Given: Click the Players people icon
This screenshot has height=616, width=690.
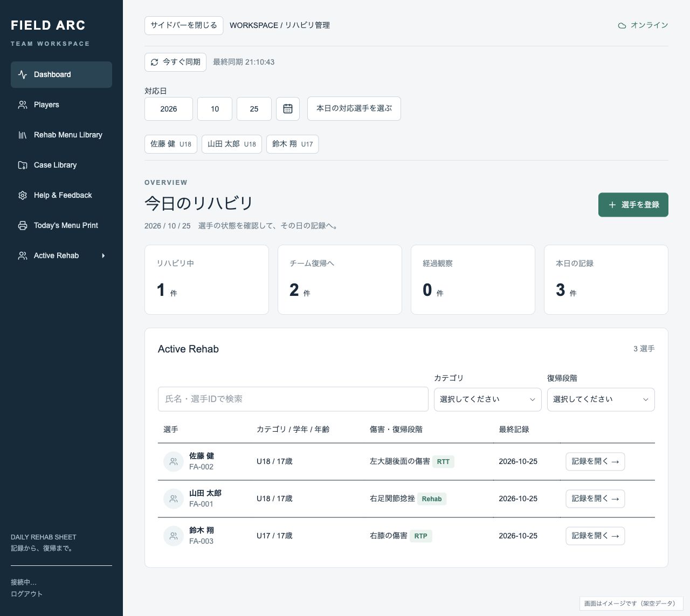Looking at the screenshot, I should click(23, 105).
